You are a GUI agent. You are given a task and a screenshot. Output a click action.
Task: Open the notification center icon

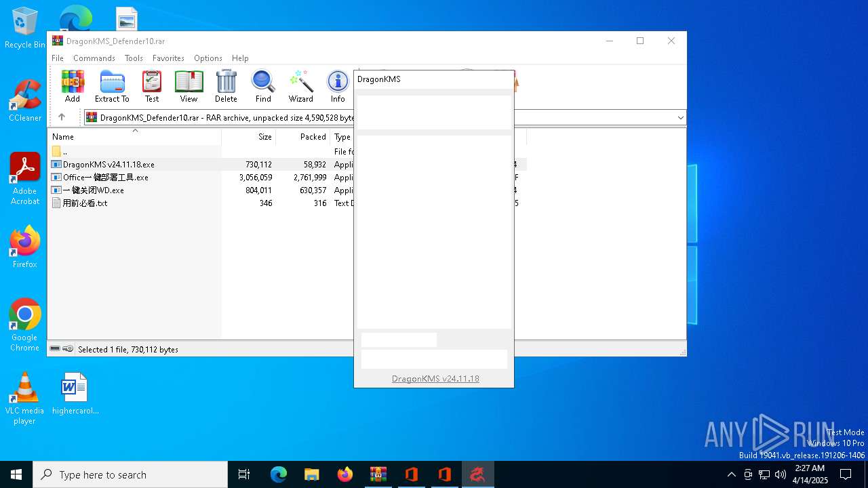pos(846,474)
